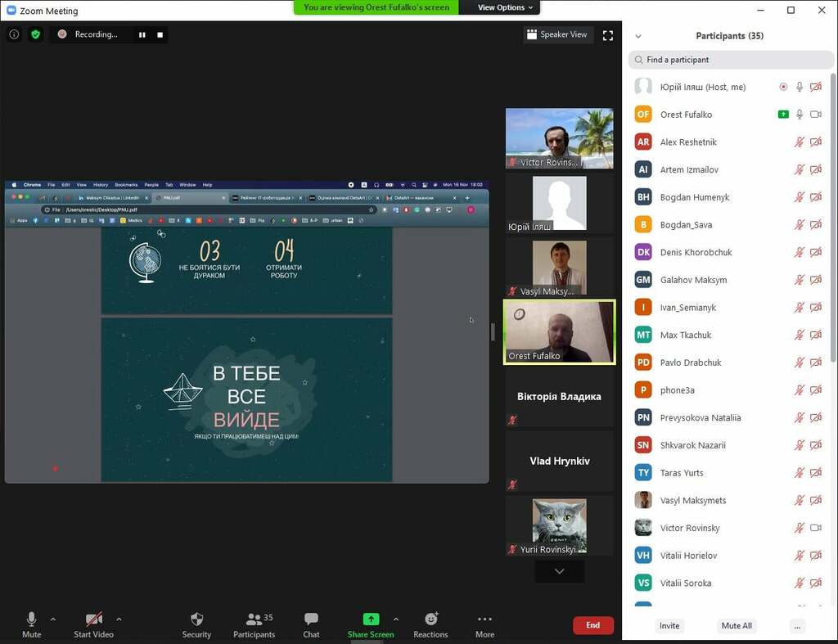Open the Reactions emoji menu
This screenshot has height=644, width=838.
pos(430,619)
